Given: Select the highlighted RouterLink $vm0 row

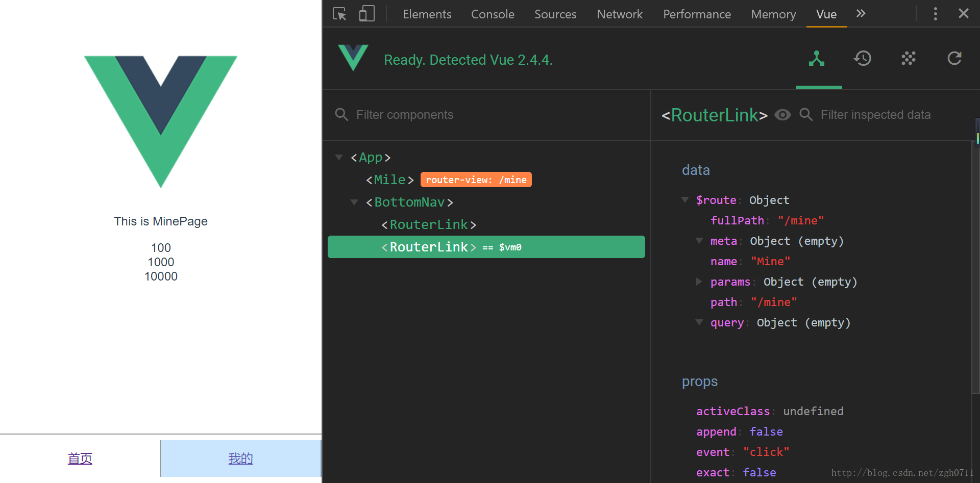Looking at the screenshot, I should tap(486, 247).
